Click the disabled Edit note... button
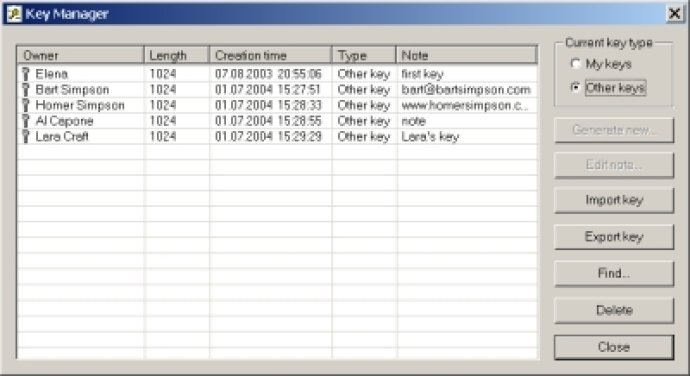Viewport: 690px width, 376px height. pos(614,165)
